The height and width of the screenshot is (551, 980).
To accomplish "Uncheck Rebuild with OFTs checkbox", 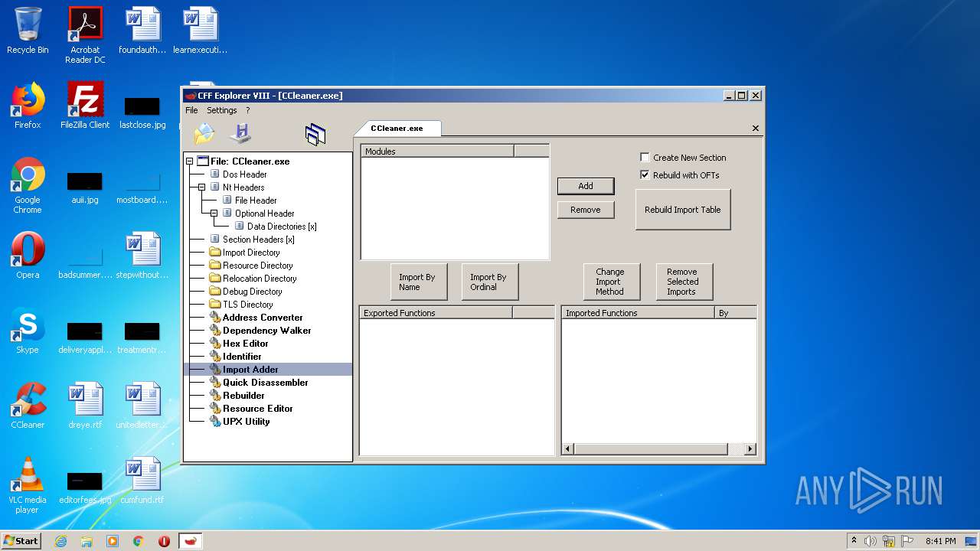I will click(x=645, y=175).
